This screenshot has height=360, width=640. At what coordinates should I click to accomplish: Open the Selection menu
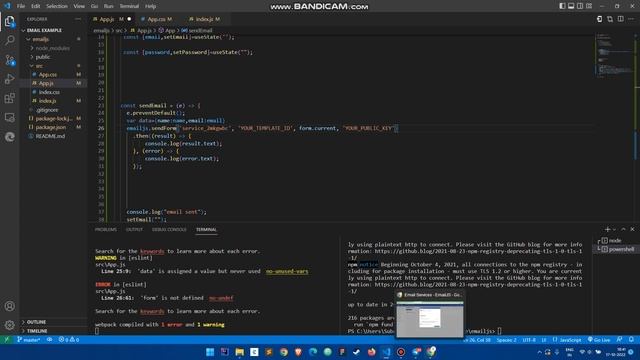pos(57,6)
